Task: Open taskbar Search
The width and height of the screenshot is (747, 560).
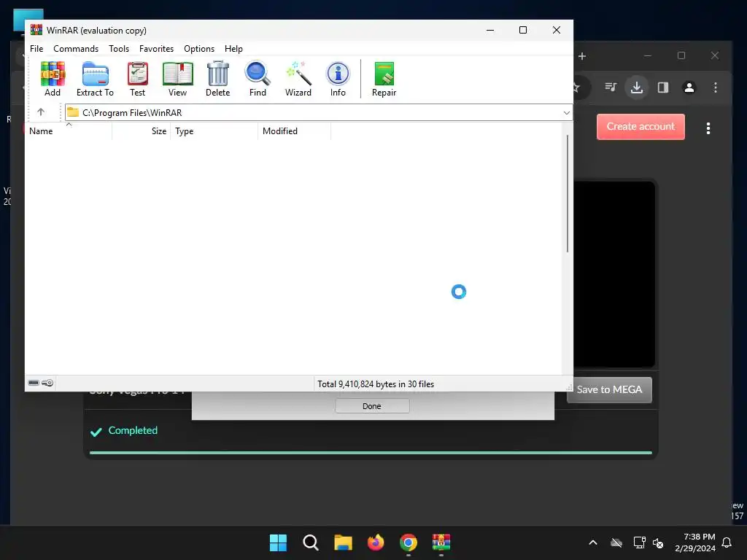Action: (311, 542)
